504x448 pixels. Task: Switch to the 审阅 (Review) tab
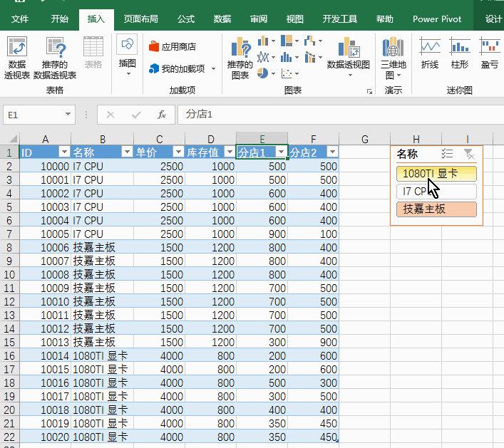[259, 19]
